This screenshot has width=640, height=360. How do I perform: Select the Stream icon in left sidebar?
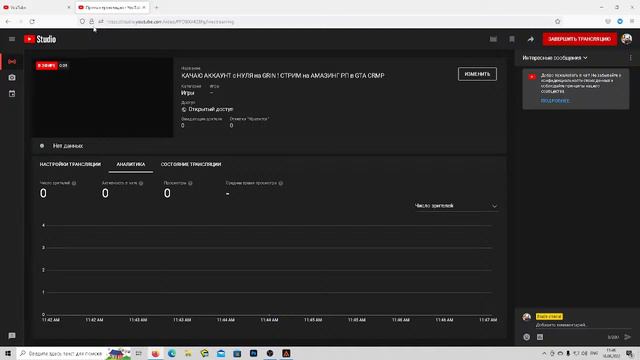12,61
